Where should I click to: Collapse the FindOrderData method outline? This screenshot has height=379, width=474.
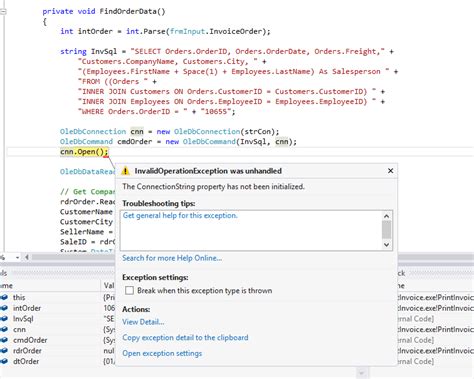3,12
